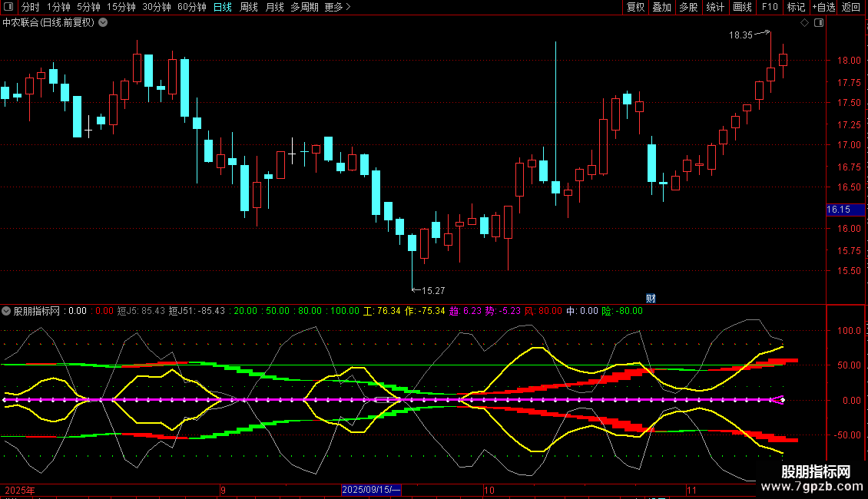Toggle the side panel icon at chart top-right
This screenshot has width=868, height=499.
(x=819, y=23)
